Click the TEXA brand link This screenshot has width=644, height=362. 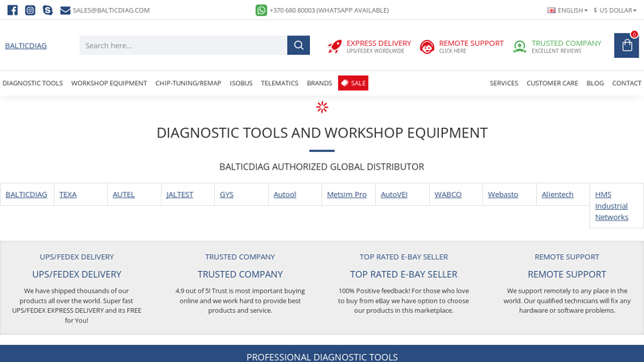point(68,195)
